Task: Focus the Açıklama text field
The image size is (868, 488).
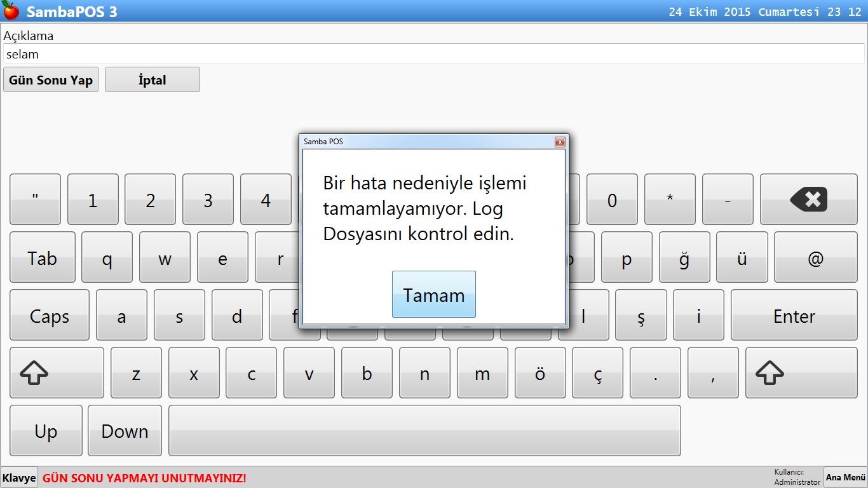Action: tap(433, 54)
